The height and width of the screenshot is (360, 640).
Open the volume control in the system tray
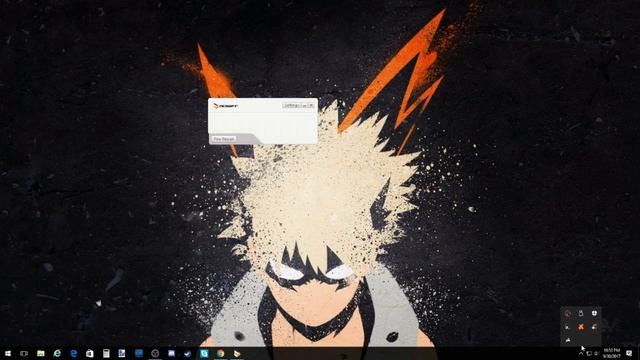596,353
